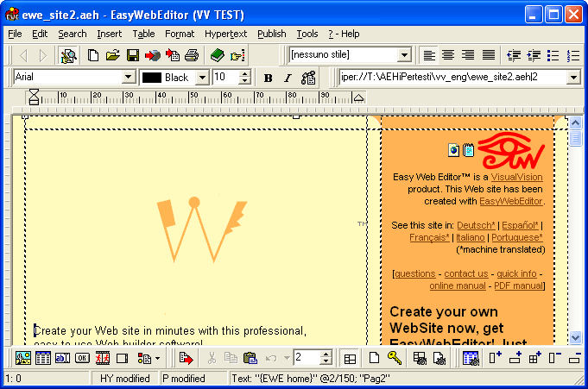This screenshot has width=588, height=389.
Task: Click the pointing hand icon
Action: [237, 55]
